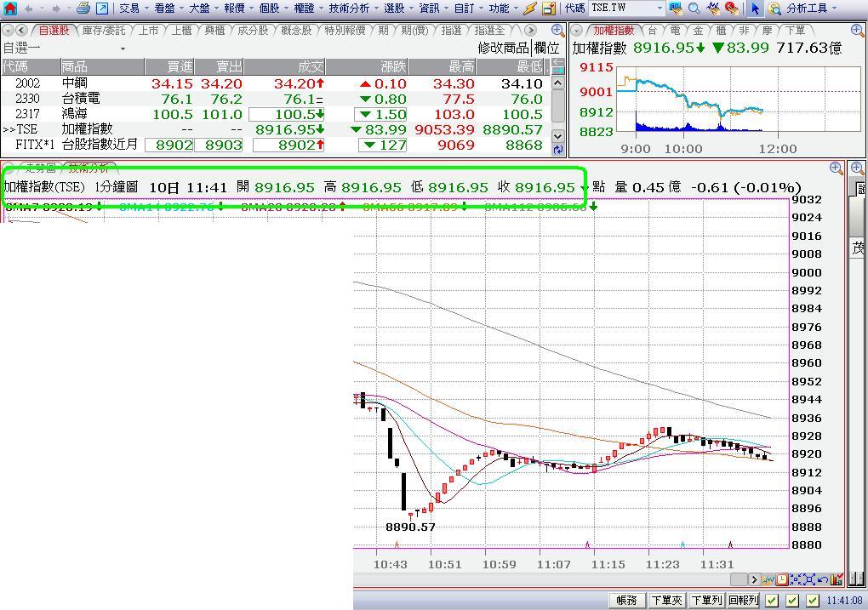Click the icon left of 分析工具
The width and height of the screenshot is (868, 610).
click(774, 9)
